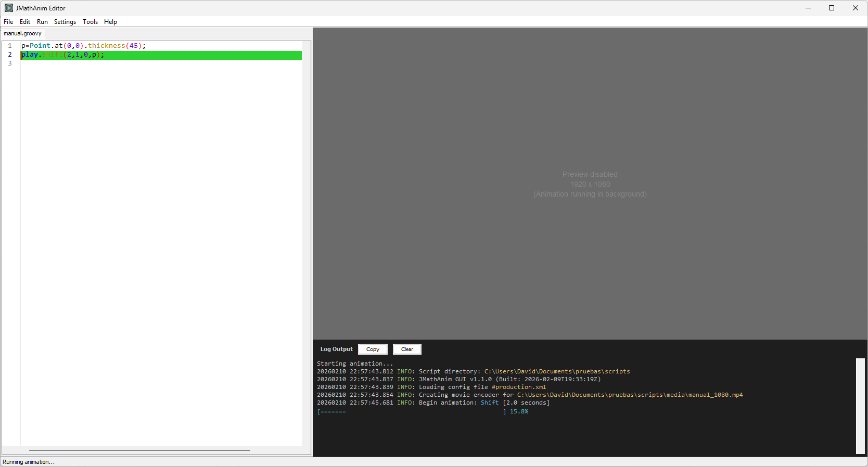
Task: Open the File menu
Action: pos(8,22)
